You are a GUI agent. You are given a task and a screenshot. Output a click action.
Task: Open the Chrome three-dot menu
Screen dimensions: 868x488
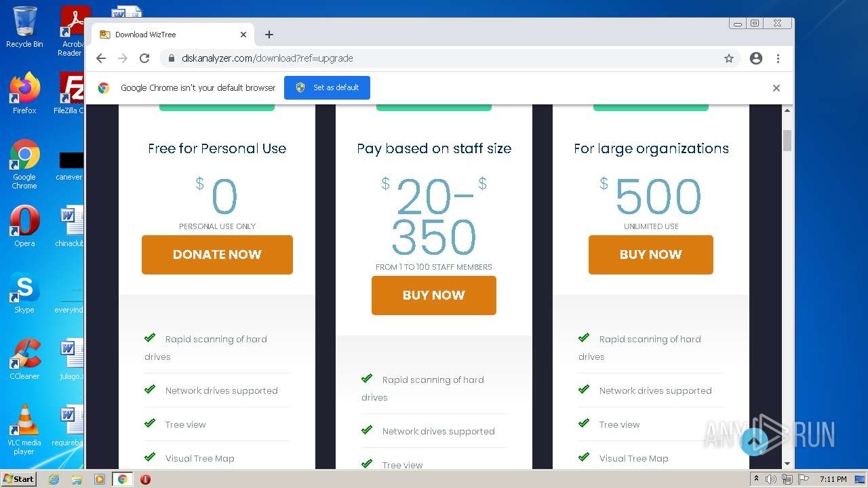(x=778, y=58)
